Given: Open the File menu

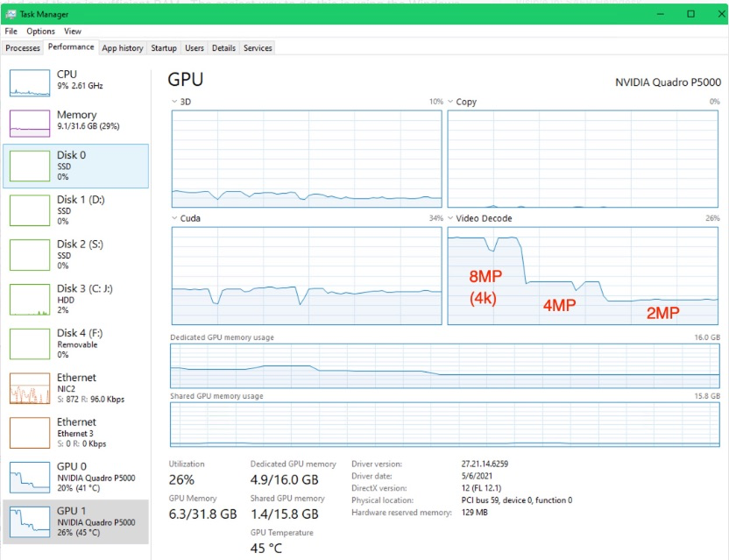Looking at the screenshot, I should tap(11, 32).
